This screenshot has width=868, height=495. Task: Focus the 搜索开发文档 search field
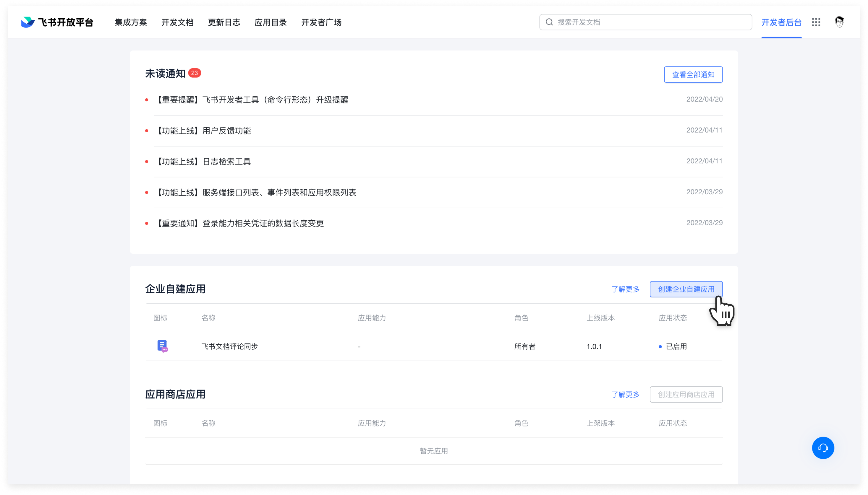click(x=645, y=22)
